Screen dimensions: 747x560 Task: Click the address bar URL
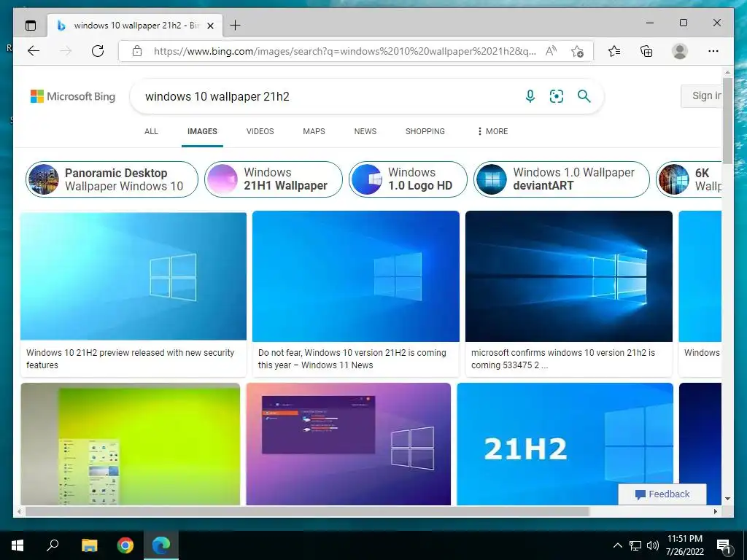(x=345, y=51)
